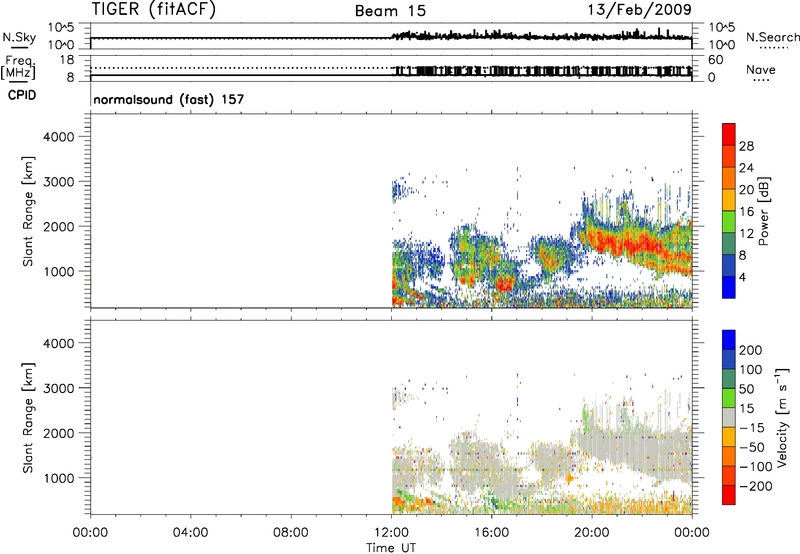Screen dimensions: 800x554
Task: Click the '16' value on Power colorbar
Action: [x=746, y=212]
